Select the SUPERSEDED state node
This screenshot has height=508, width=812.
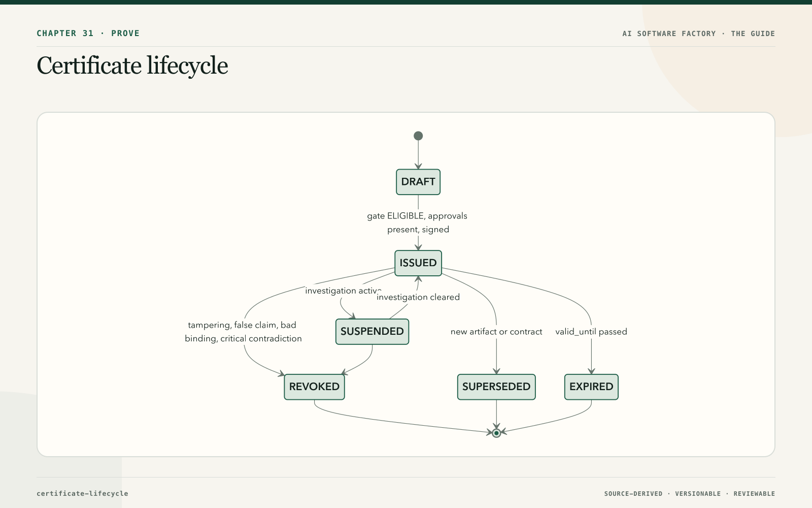pos(496,387)
